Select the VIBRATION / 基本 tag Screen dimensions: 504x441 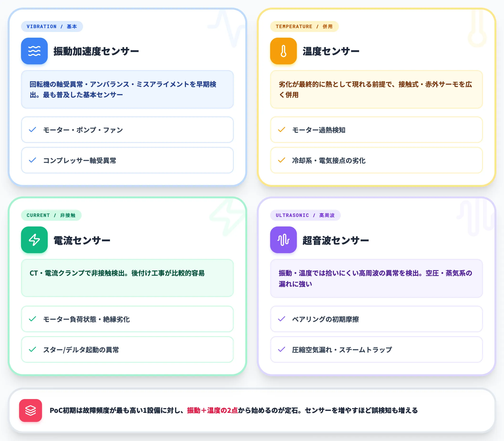pos(52,26)
